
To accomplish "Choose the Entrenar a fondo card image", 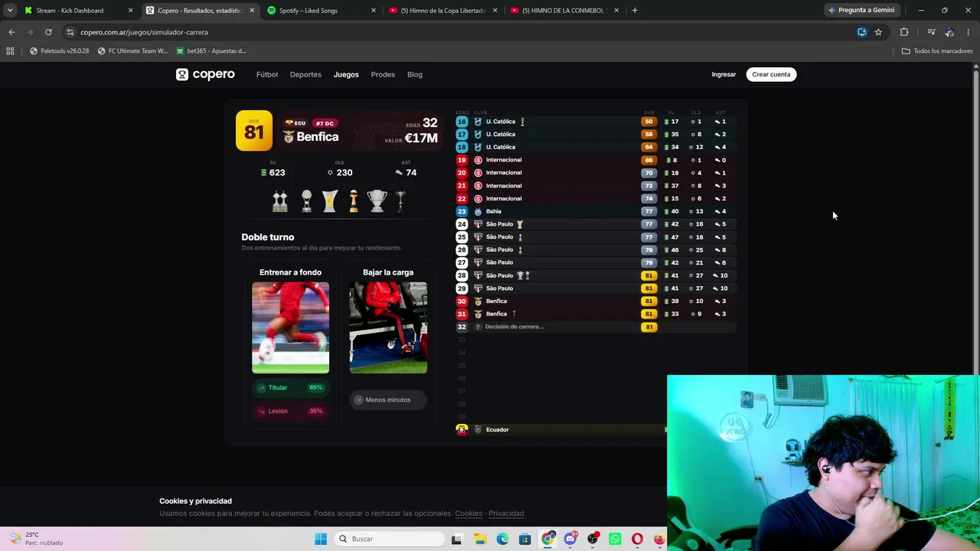I will [x=291, y=328].
